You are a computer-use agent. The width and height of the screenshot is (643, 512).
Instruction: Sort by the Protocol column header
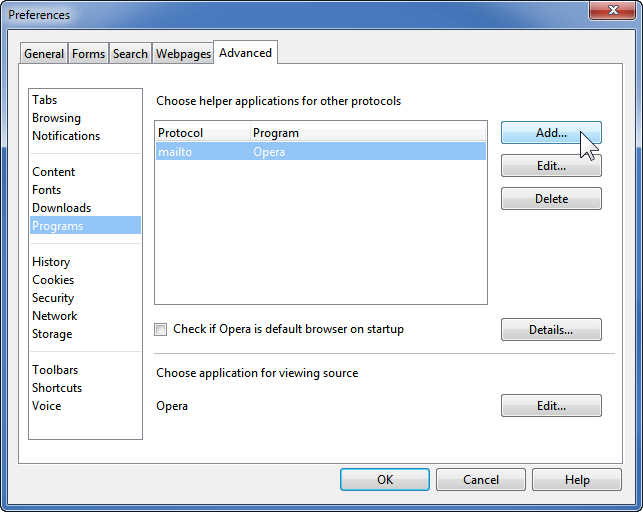click(203, 133)
